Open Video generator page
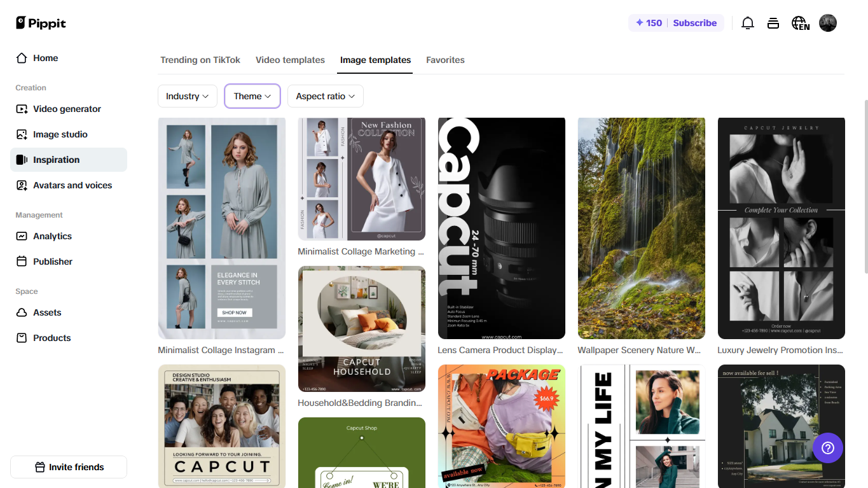Viewport: 868px width, 488px height. pyautogui.click(x=69, y=109)
